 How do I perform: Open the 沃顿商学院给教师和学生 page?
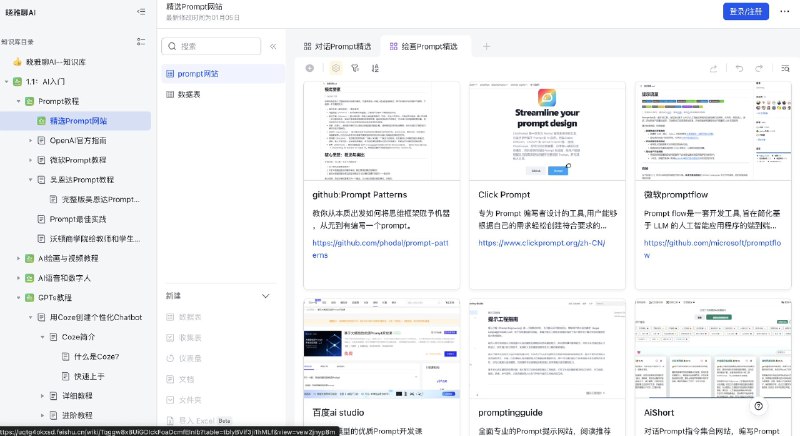coord(95,239)
